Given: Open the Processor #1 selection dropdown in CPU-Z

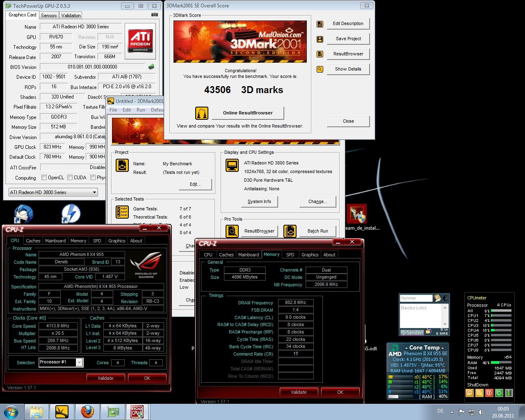Looking at the screenshot, I should click(x=61, y=362).
